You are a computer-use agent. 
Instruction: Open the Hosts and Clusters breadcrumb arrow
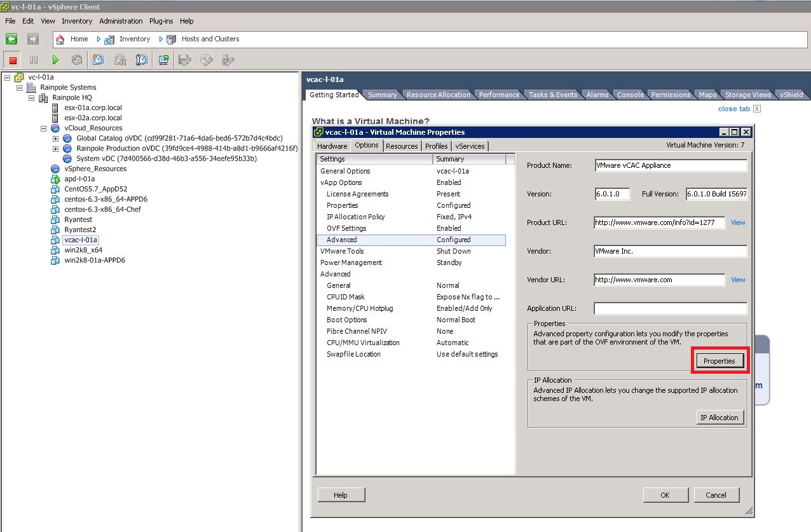coord(161,39)
